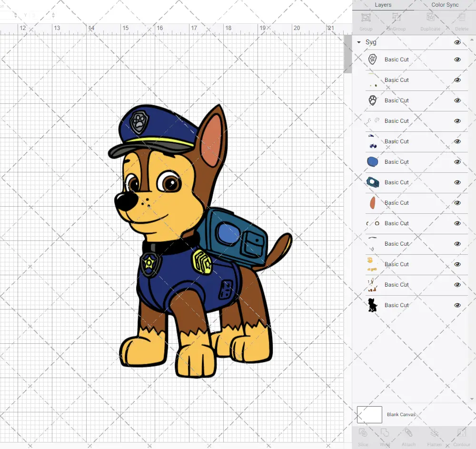476x449 pixels.
Task: Switch to the Color Sync tab
Action: coord(445,5)
